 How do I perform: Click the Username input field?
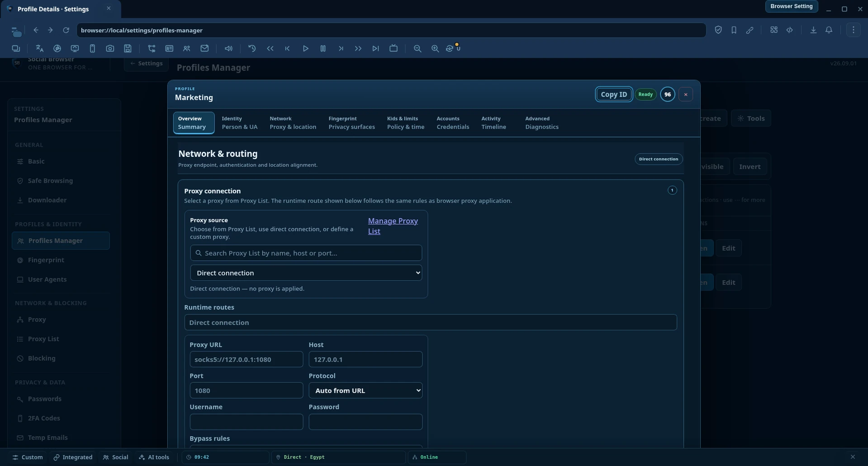tap(246, 422)
